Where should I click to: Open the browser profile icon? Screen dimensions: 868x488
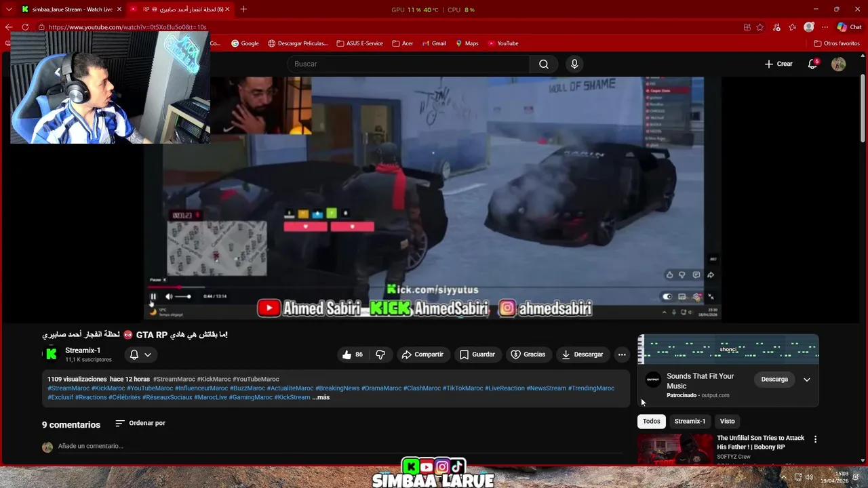(808, 27)
